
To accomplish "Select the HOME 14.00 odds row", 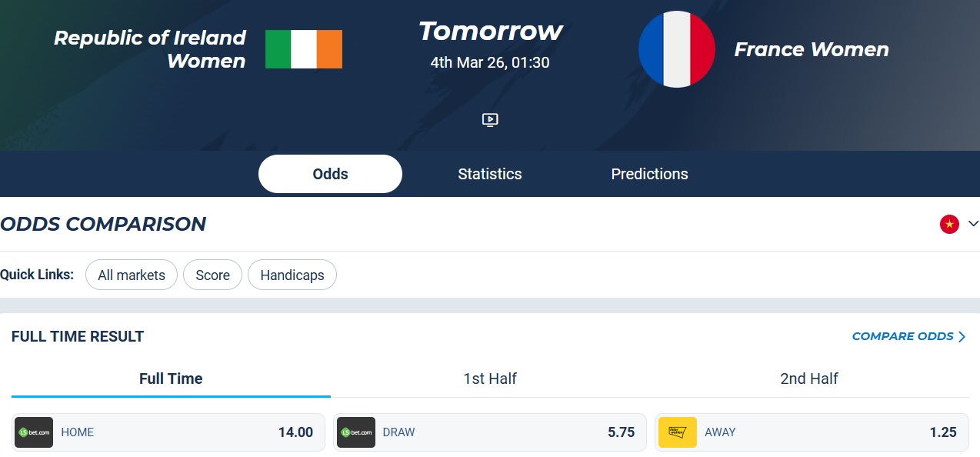I will tap(170, 432).
